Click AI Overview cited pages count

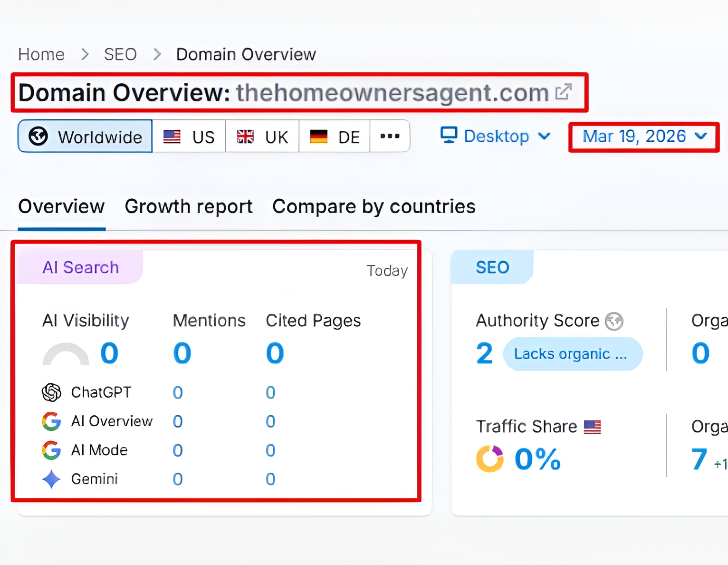[270, 421]
